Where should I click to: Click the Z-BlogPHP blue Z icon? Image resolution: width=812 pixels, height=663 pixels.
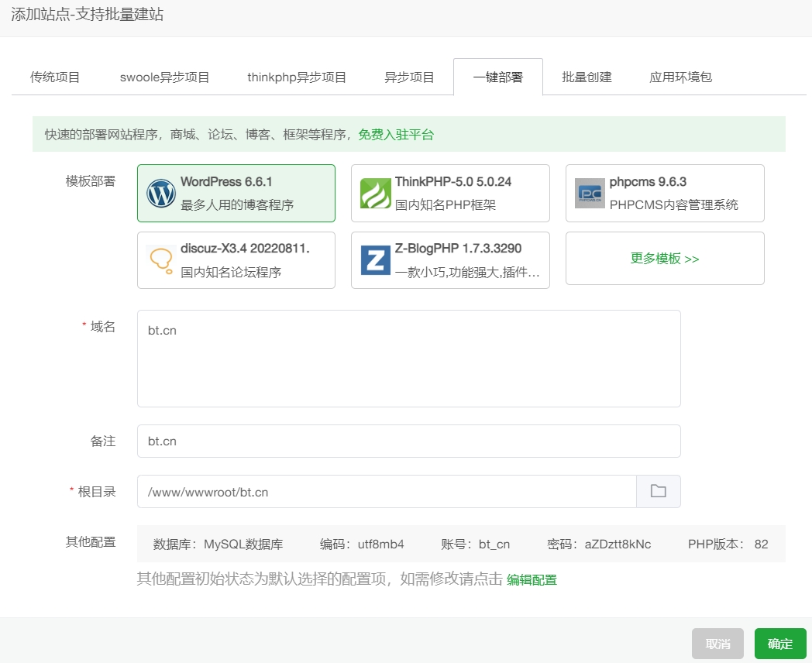(375, 260)
